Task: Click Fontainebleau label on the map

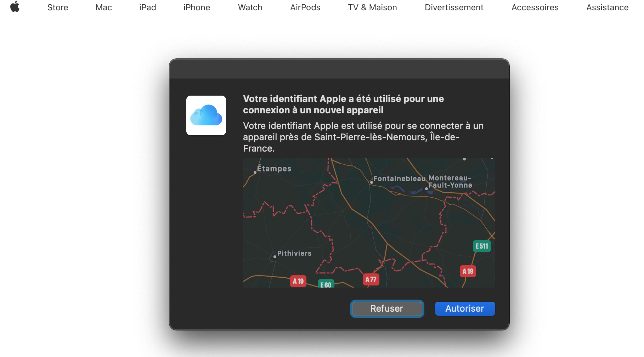Action: pyautogui.click(x=399, y=179)
